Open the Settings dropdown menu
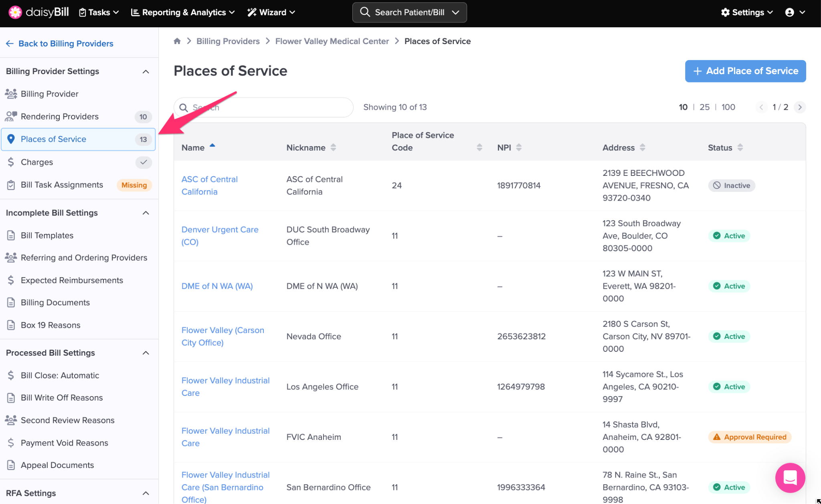Viewport: 821px width, 504px height. click(747, 12)
